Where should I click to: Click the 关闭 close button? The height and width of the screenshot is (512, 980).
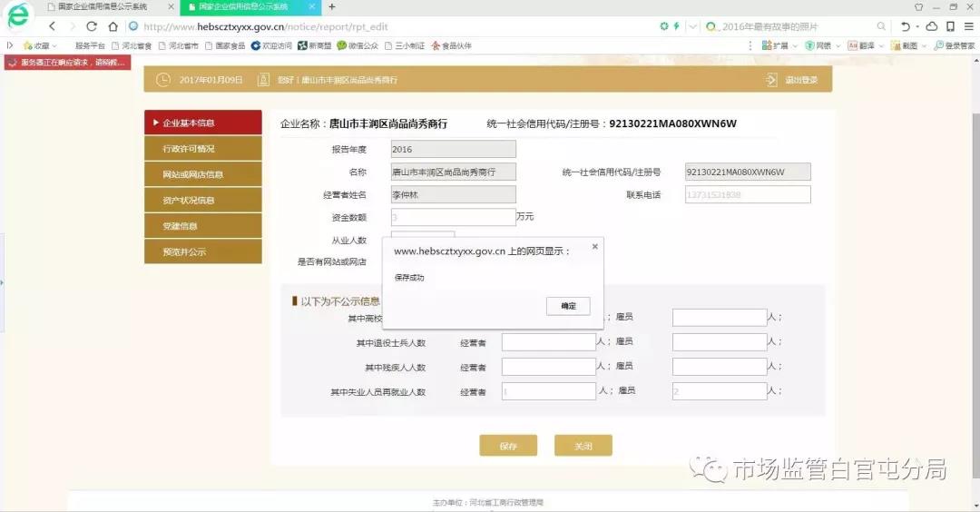tap(583, 446)
